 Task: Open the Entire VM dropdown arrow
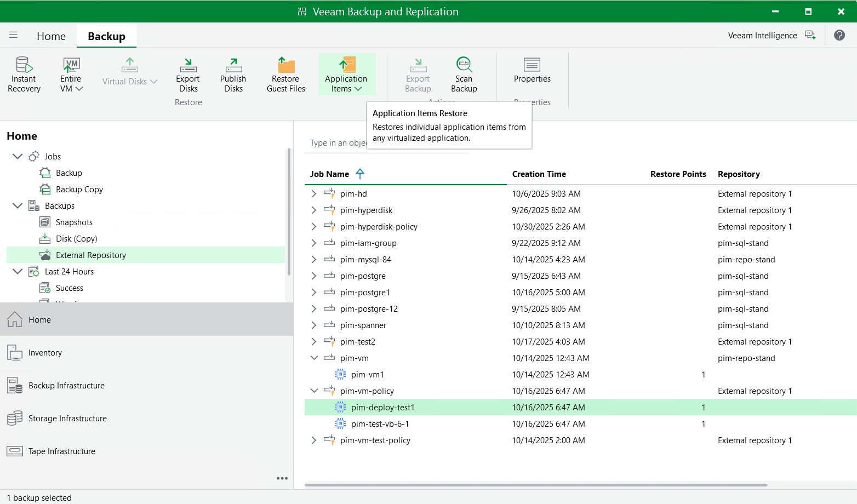[x=79, y=89]
